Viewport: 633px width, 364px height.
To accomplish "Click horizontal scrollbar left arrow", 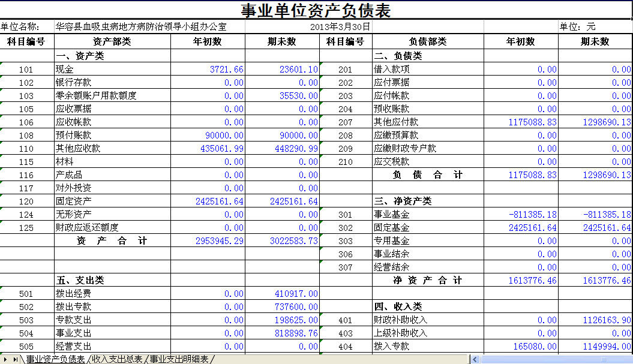I will pyautogui.click(x=475, y=359).
